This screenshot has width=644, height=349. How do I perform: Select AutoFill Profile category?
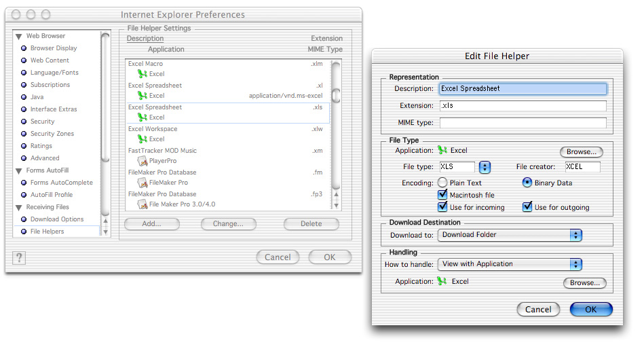point(52,195)
